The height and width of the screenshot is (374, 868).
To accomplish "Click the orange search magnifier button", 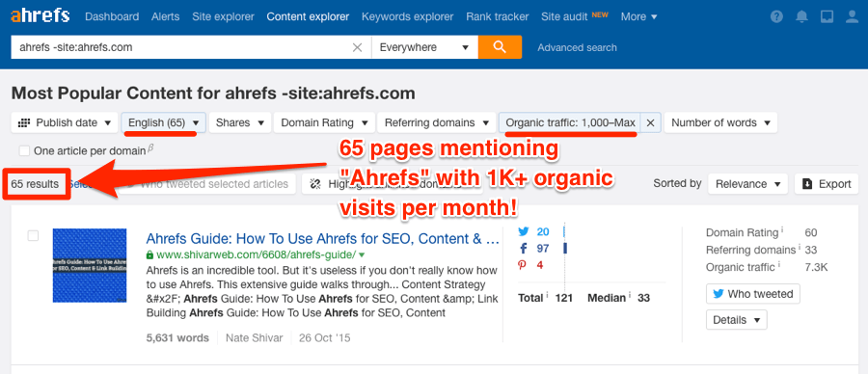I will click(x=500, y=47).
